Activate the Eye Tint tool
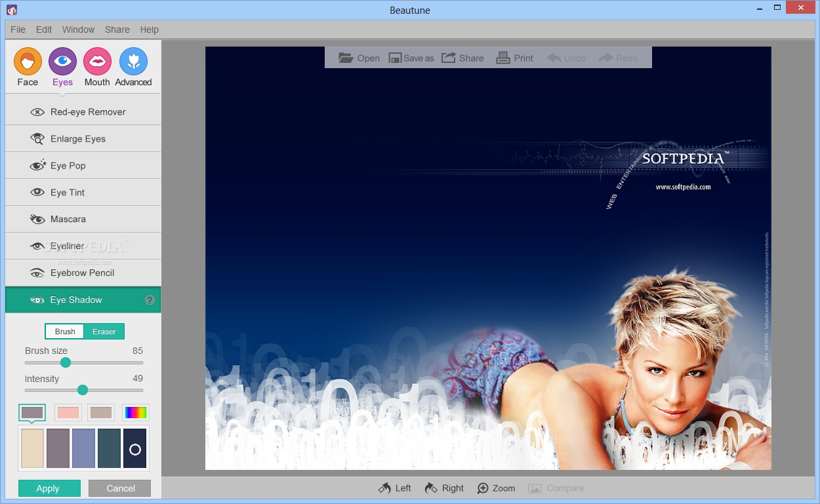Viewport: 820px width, 504px height. (x=83, y=193)
